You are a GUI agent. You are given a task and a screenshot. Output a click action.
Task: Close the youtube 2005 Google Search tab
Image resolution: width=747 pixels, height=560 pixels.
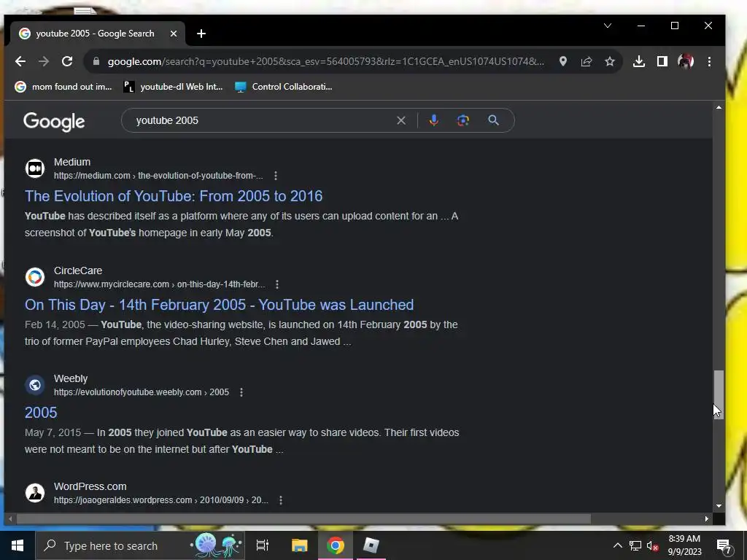(x=174, y=34)
